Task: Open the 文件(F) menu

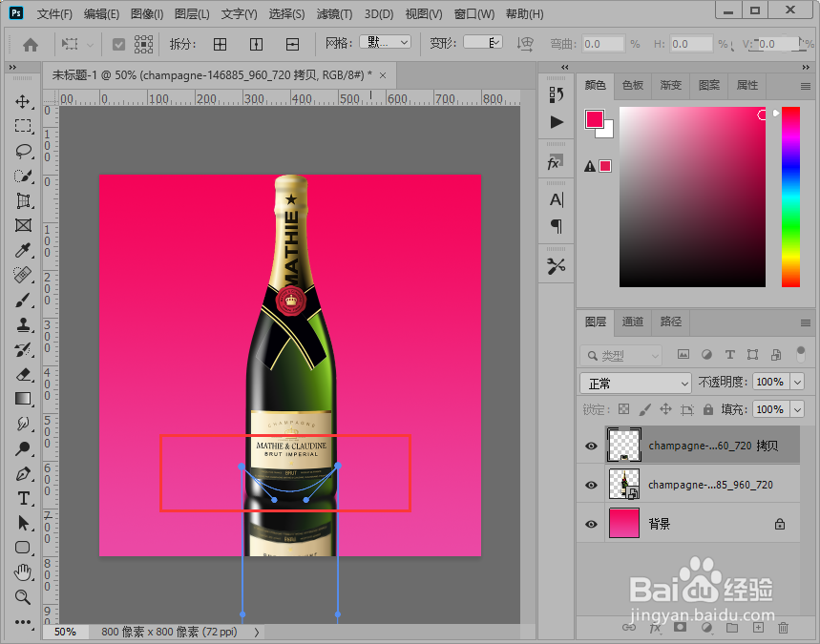Action: click(x=54, y=14)
